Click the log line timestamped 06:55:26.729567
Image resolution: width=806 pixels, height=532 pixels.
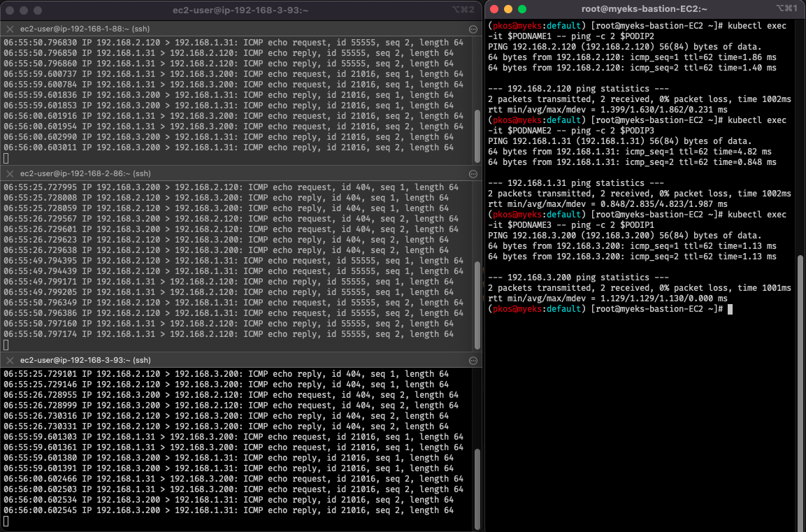(231, 219)
